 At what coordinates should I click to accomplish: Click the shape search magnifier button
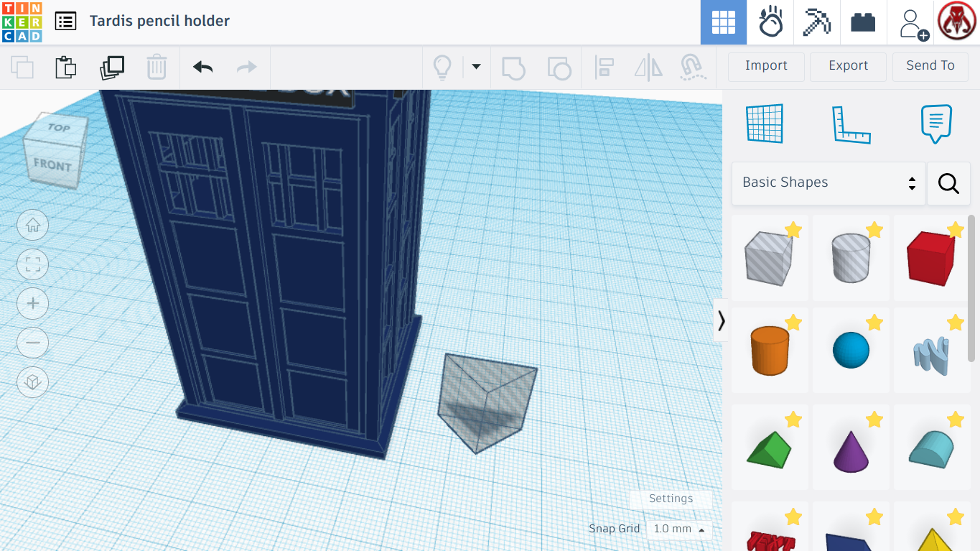click(x=948, y=184)
